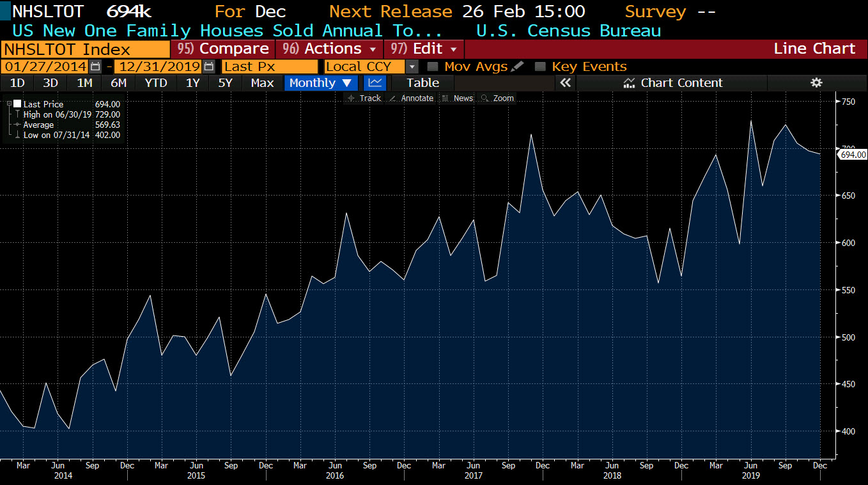Click the Next Release 26 Feb 15:00 text
The image size is (868, 485).
tap(457, 12)
